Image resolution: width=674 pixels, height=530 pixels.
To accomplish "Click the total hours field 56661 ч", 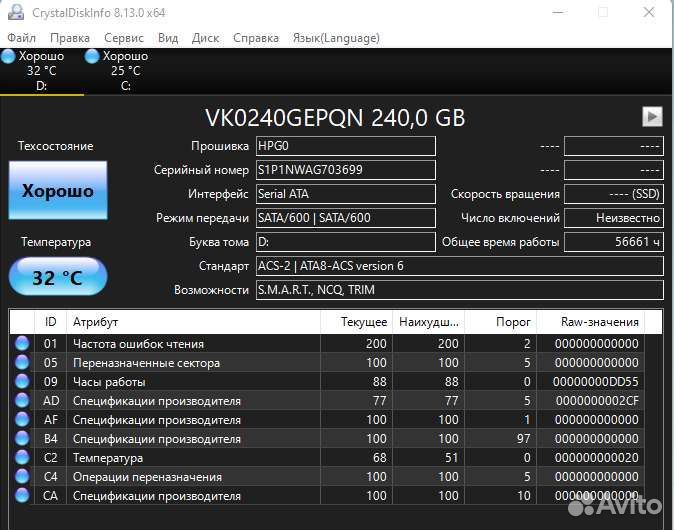I will coord(614,242).
